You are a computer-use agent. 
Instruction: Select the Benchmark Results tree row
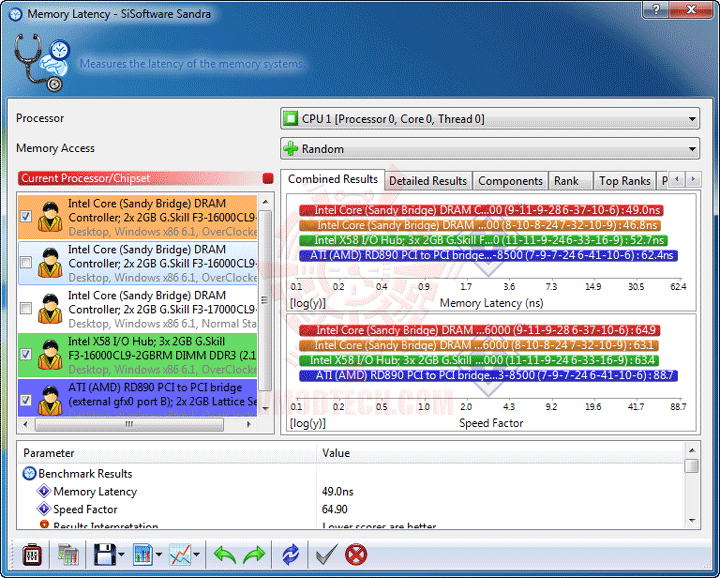point(350,473)
